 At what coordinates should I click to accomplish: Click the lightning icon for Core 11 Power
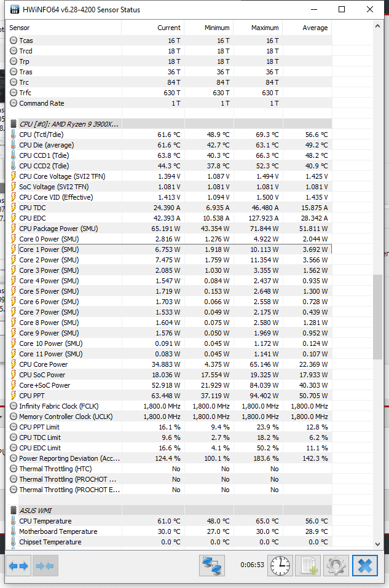(13, 354)
